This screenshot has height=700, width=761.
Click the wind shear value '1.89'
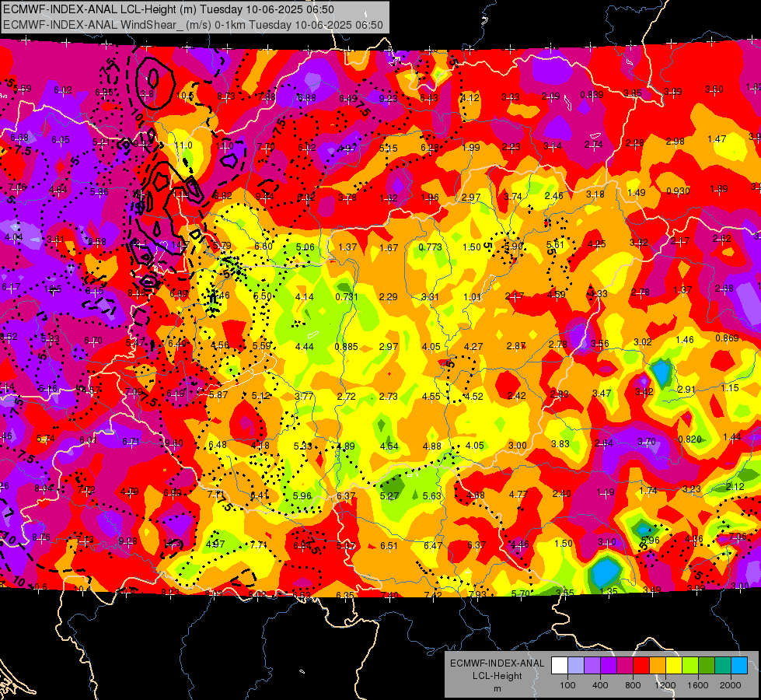(x=719, y=189)
